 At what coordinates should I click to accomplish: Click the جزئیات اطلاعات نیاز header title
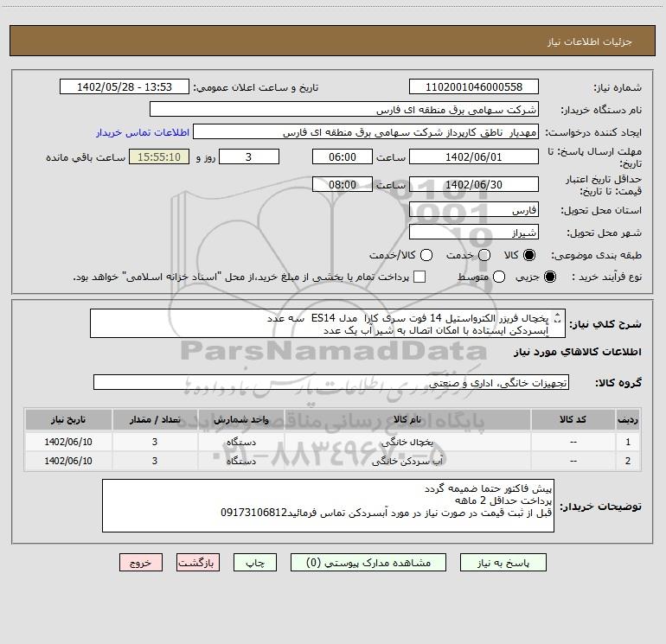(590, 41)
